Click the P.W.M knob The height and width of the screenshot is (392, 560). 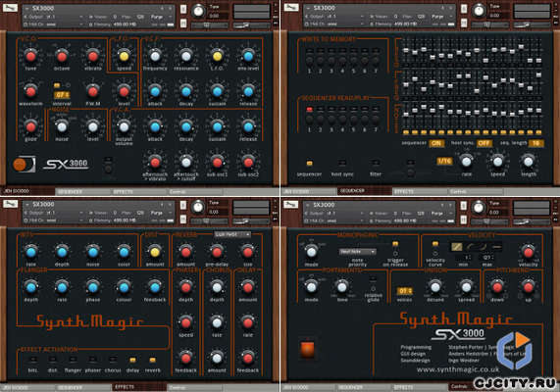coord(93,91)
